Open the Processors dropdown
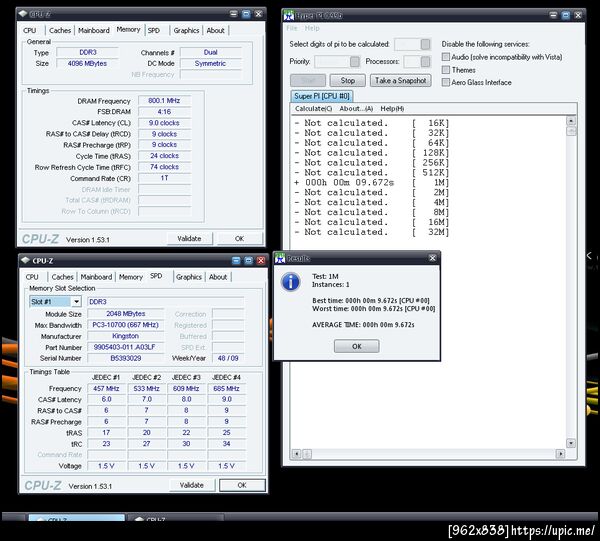Screen dimensions: 600x541 pos(425,62)
